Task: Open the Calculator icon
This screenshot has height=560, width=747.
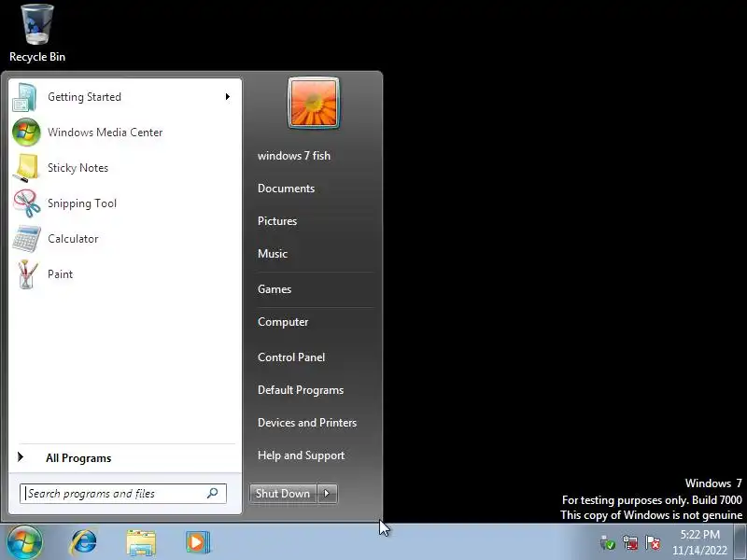Action: [27, 239]
